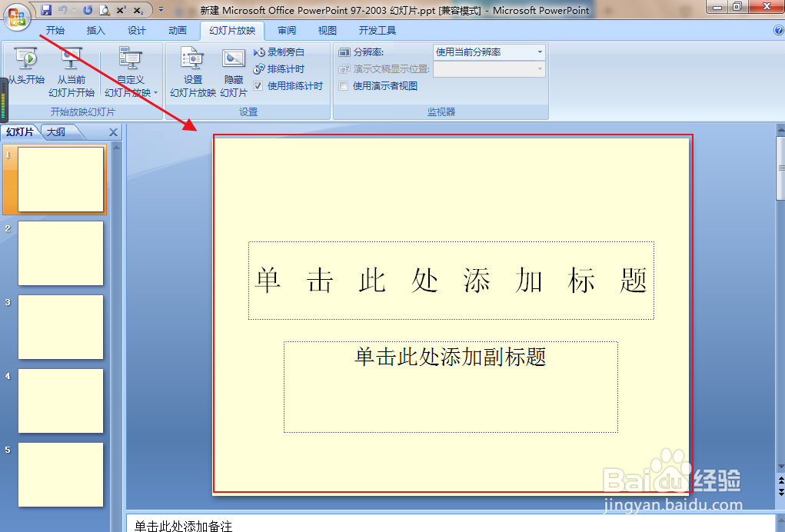Open the Design tab (设计)

click(x=136, y=31)
